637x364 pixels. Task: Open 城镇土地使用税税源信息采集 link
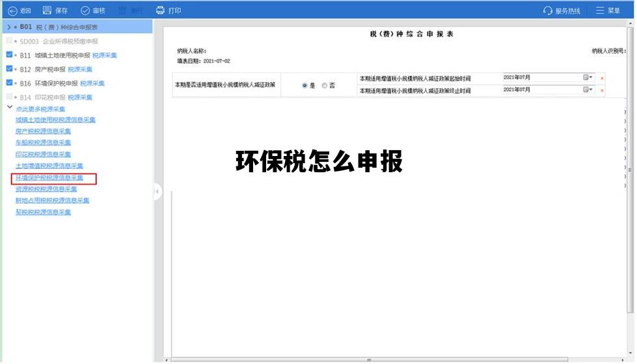55,120
